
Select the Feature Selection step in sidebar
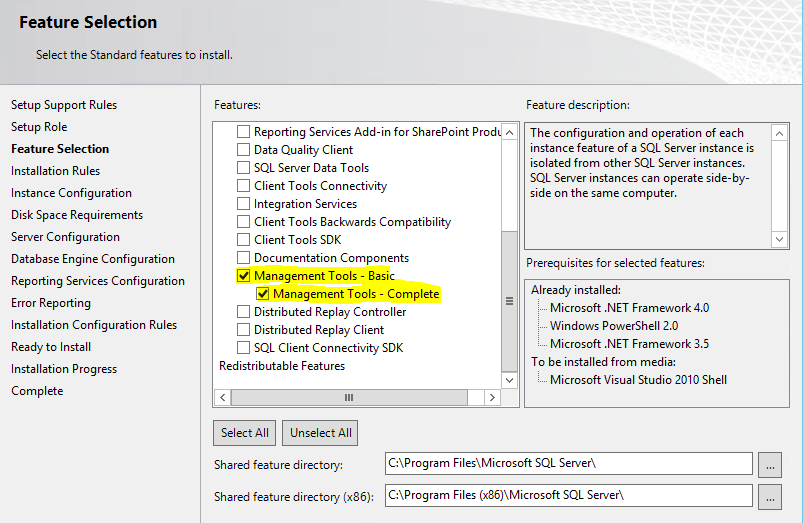click(x=60, y=149)
